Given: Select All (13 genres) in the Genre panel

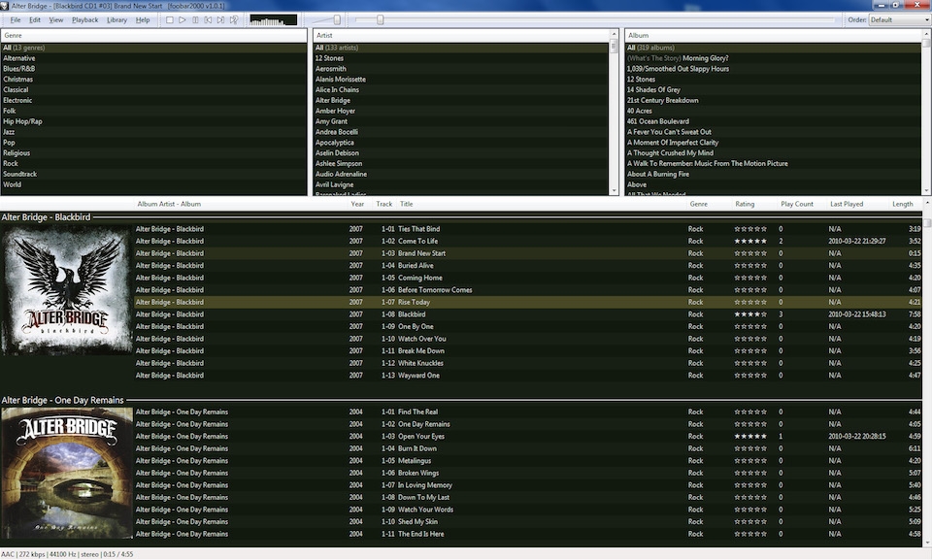Looking at the screenshot, I should pos(23,47).
